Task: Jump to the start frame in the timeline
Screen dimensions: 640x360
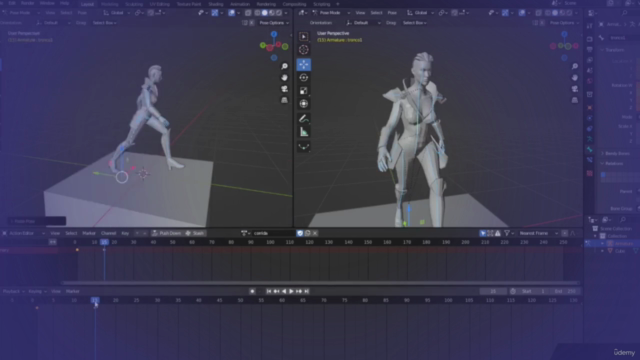Action: pyautogui.click(x=269, y=291)
